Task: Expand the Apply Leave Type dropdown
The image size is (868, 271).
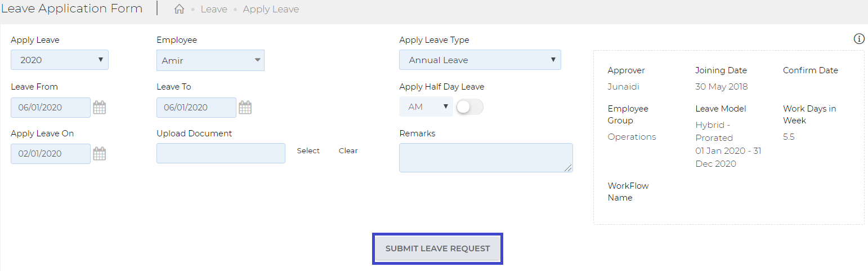Action: [480, 60]
